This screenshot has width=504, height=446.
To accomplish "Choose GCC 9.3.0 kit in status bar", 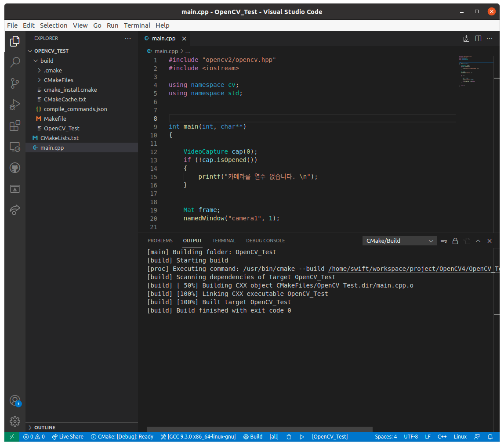I will coord(198,437).
